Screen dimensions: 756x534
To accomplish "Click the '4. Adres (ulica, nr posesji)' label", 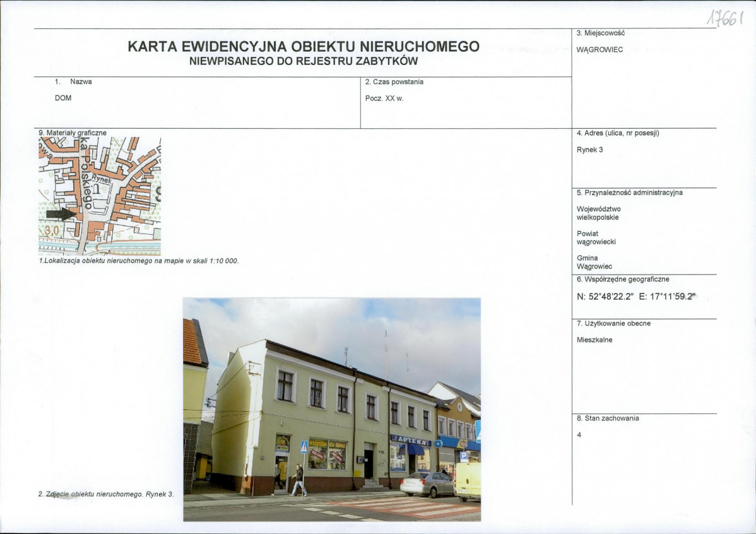I will click(618, 133).
